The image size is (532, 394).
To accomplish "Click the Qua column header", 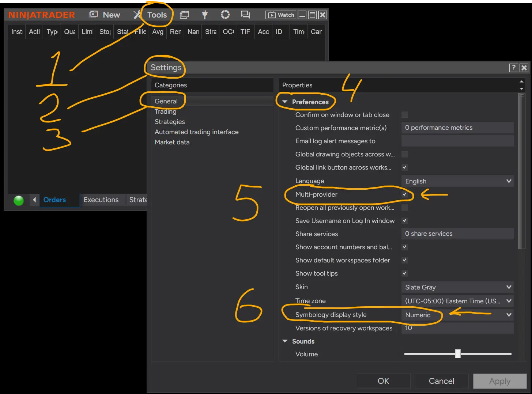I will (70, 32).
